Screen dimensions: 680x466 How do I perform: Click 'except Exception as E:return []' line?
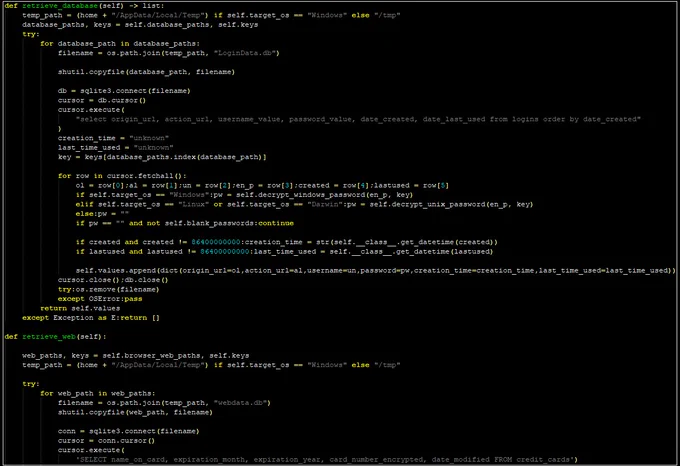pyautogui.click(x=91, y=318)
